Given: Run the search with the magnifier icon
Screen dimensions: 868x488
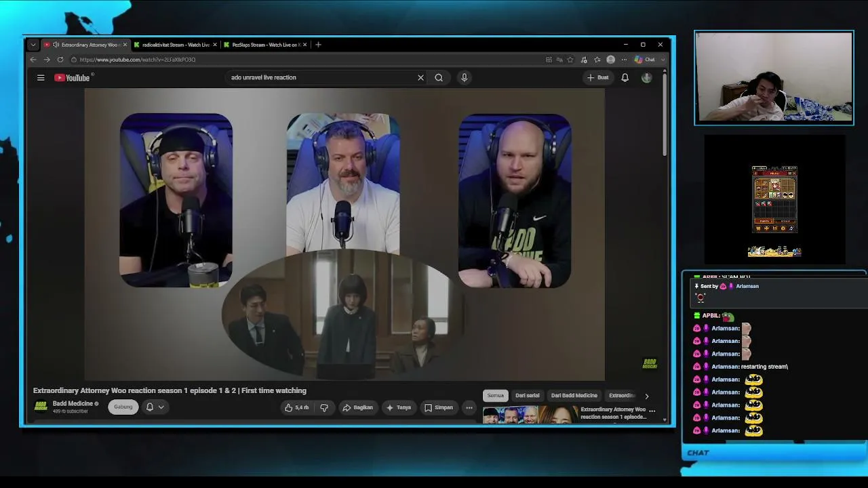Looking at the screenshot, I should click(x=439, y=77).
